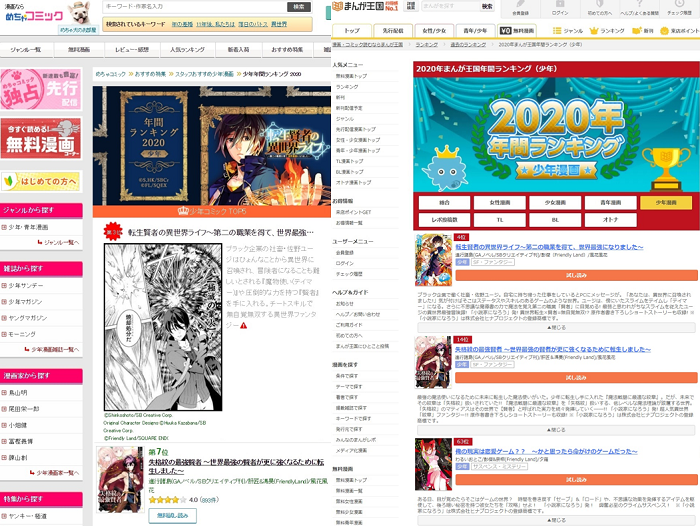Open おすすめ特集 in めちゃコミック nav bar
This screenshot has height=526, width=700.
click(x=287, y=50)
